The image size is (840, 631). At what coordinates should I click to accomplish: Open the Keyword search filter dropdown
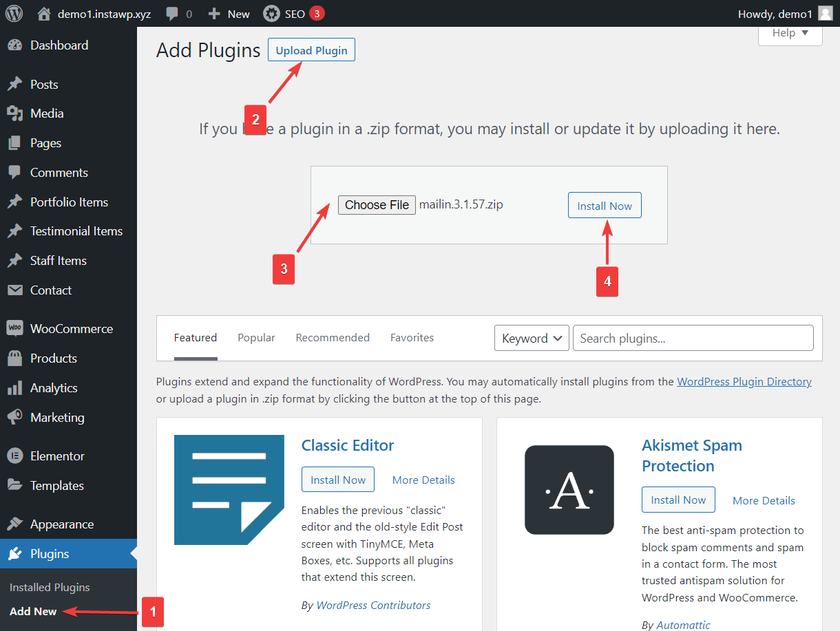[532, 338]
